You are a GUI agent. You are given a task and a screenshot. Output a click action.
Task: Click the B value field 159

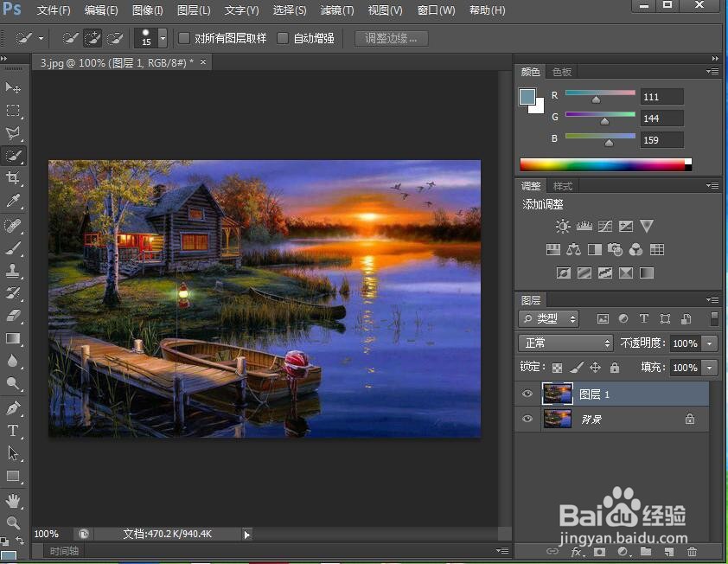click(662, 140)
